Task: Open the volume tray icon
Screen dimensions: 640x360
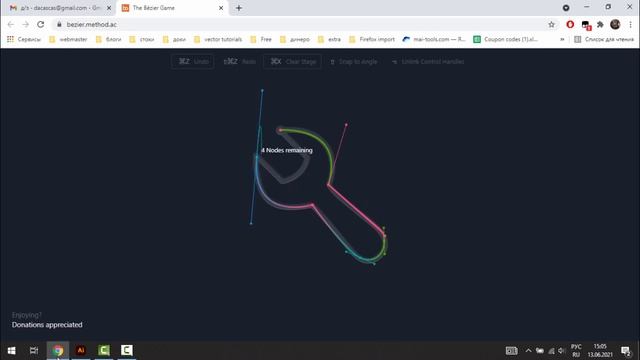Action: coord(561,350)
